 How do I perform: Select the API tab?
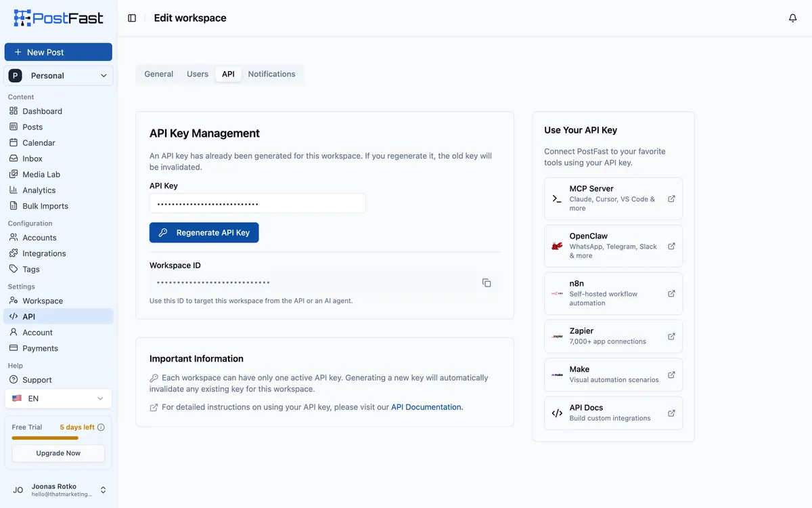point(228,74)
